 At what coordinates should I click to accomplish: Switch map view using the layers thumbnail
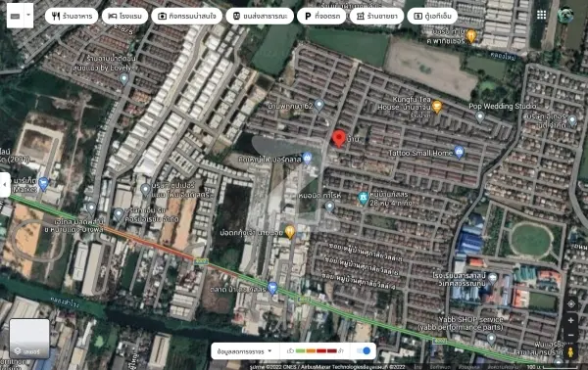click(29, 339)
